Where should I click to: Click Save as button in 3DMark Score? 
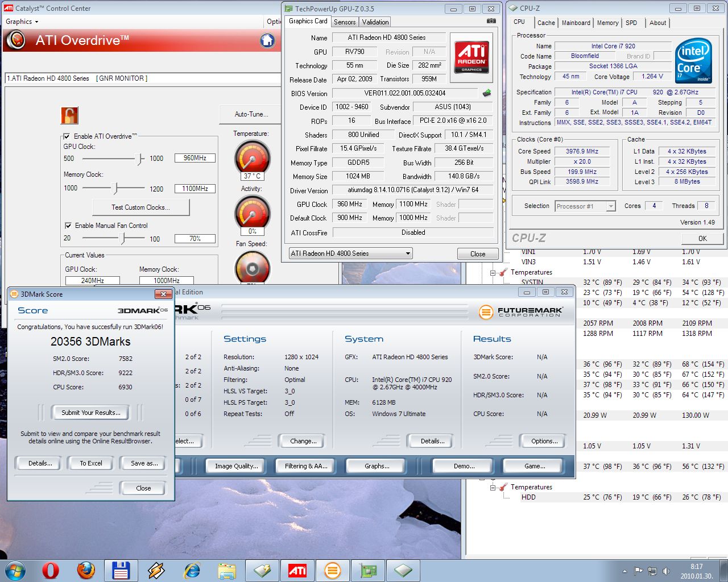click(x=144, y=463)
